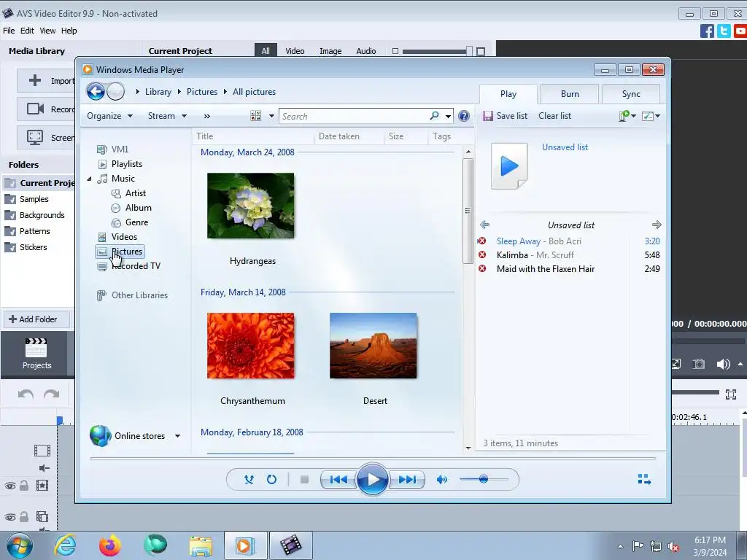Open Projects section in AVS Editor
Screen dimensions: 747x560
[x=36, y=354]
